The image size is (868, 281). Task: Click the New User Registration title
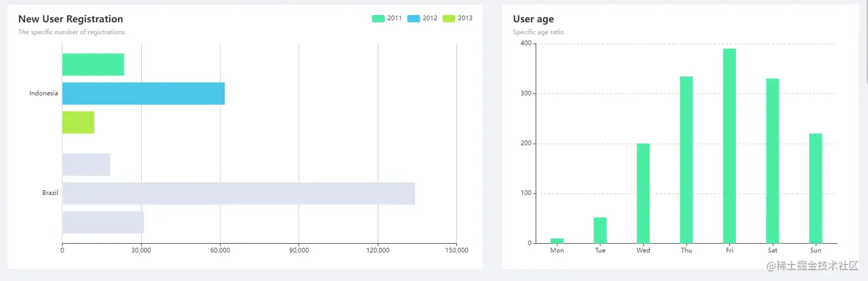click(x=71, y=20)
